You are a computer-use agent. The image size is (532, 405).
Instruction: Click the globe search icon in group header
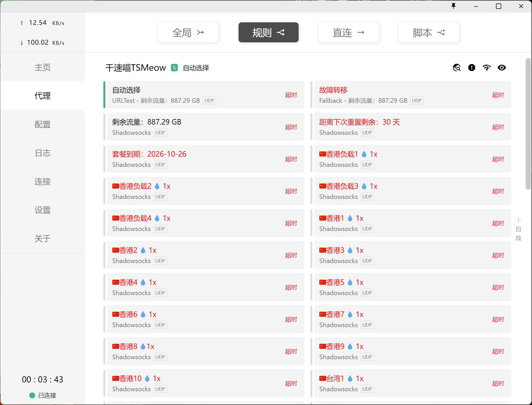457,68
